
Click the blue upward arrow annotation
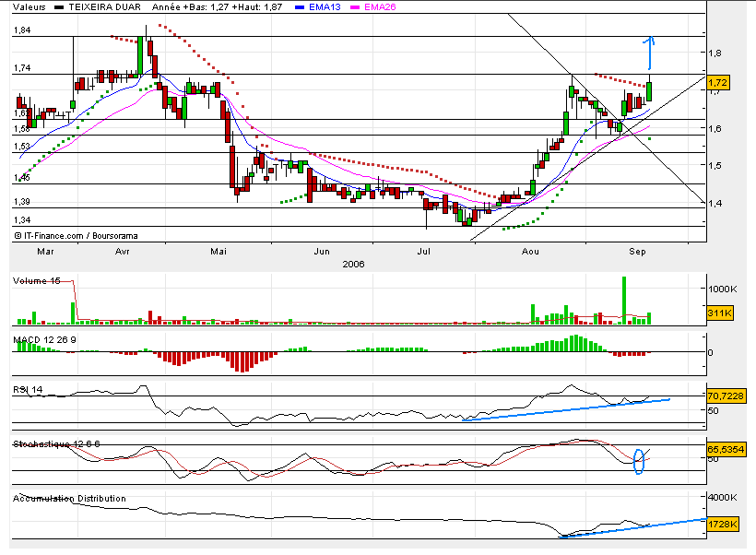(648, 53)
